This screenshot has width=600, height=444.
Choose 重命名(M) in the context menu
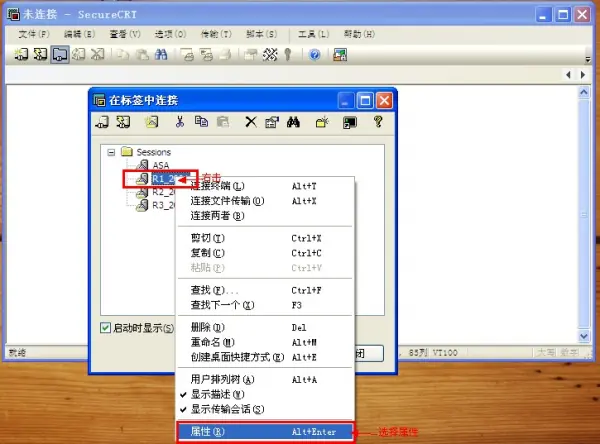click(265, 342)
